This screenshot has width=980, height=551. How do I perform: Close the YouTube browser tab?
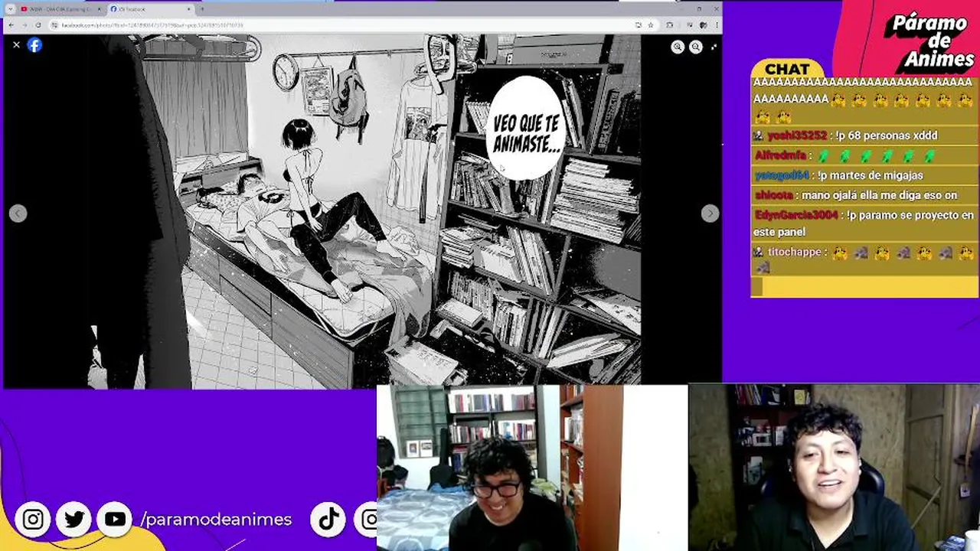pos(99,8)
